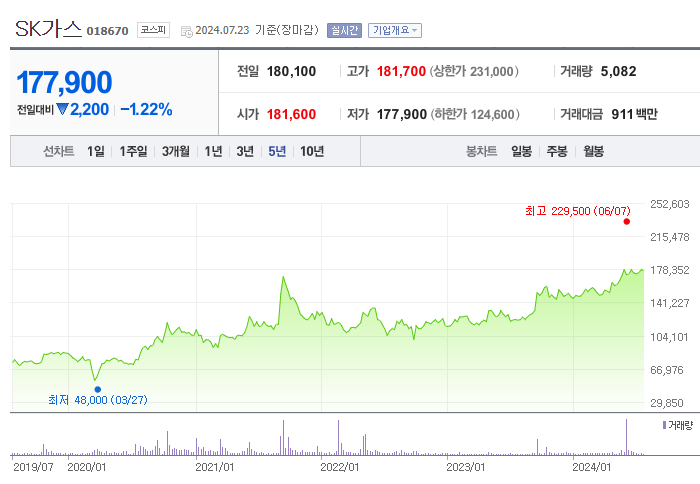700x484 pixels.
Task: Click the 상한가 231,000 text
Action: (x=474, y=71)
